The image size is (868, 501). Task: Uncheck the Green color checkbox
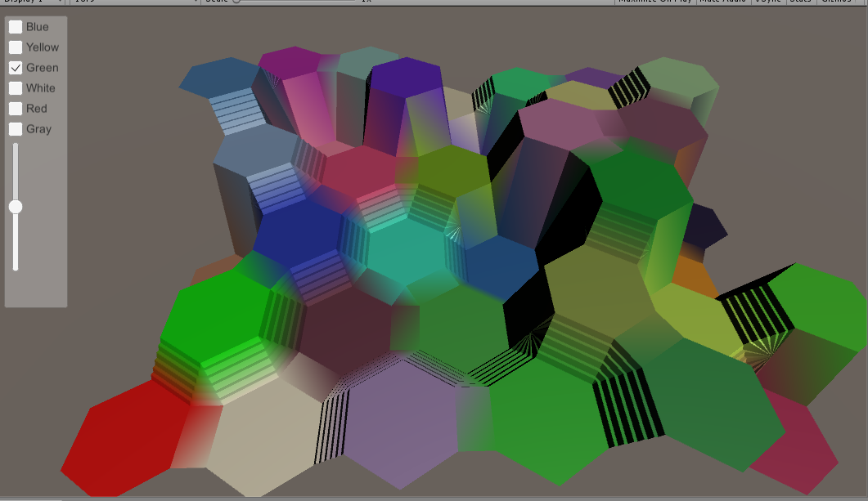pyautogui.click(x=16, y=68)
